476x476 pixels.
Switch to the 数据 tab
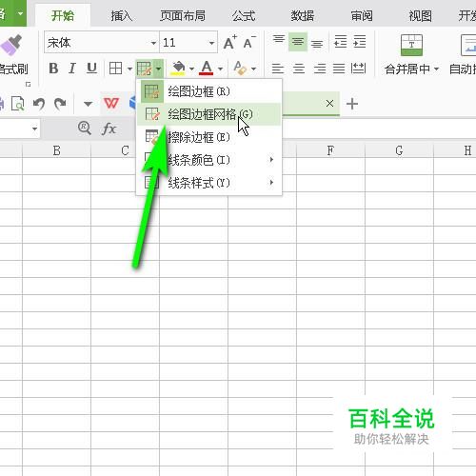(x=303, y=15)
